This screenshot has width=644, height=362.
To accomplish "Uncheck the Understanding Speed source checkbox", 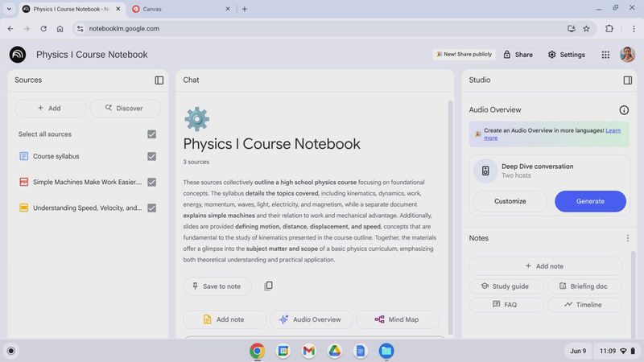I will pos(152,208).
